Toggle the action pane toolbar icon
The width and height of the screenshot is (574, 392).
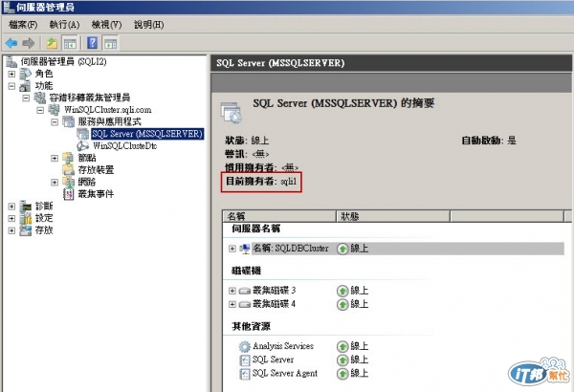point(110,43)
